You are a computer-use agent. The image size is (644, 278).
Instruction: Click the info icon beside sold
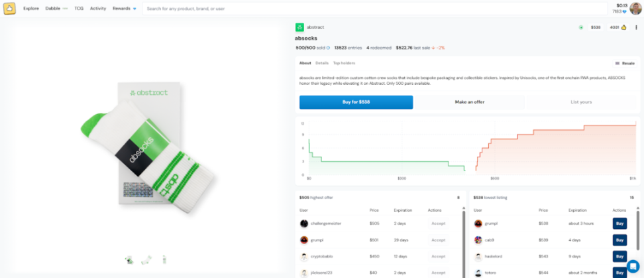click(x=328, y=48)
